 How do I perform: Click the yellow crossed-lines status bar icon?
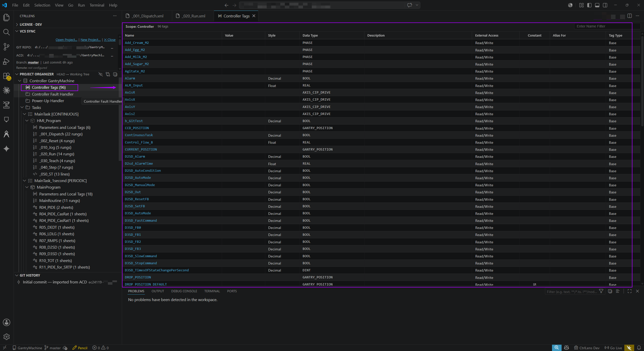(629, 348)
